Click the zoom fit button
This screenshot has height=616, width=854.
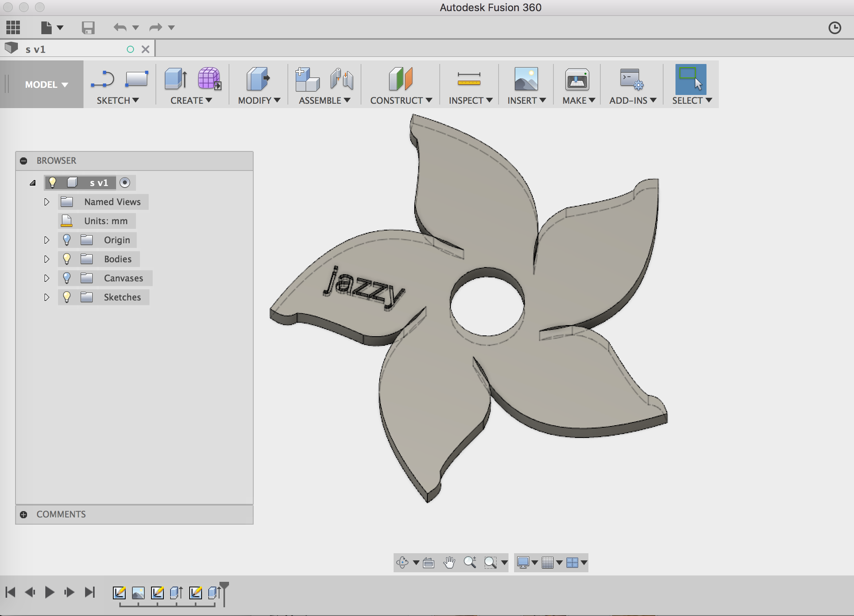coord(491,563)
